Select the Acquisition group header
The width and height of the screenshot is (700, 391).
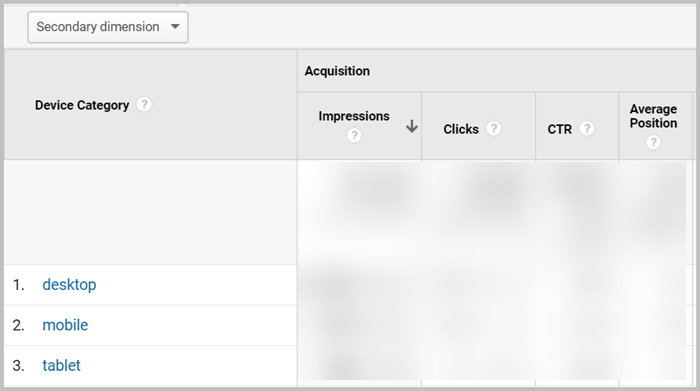click(x=337, y=71)
